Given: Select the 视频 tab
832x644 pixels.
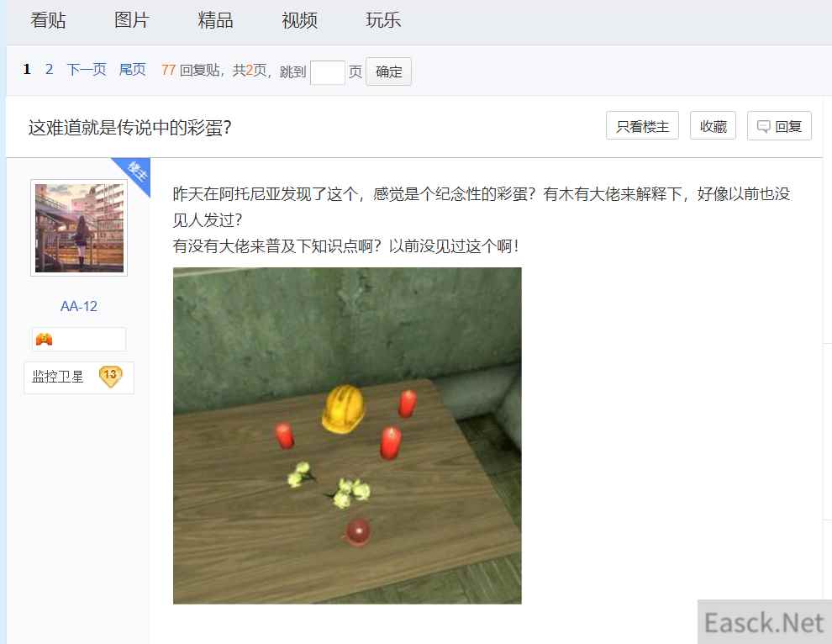Looking at the screenshot, I should coord(299,20).
